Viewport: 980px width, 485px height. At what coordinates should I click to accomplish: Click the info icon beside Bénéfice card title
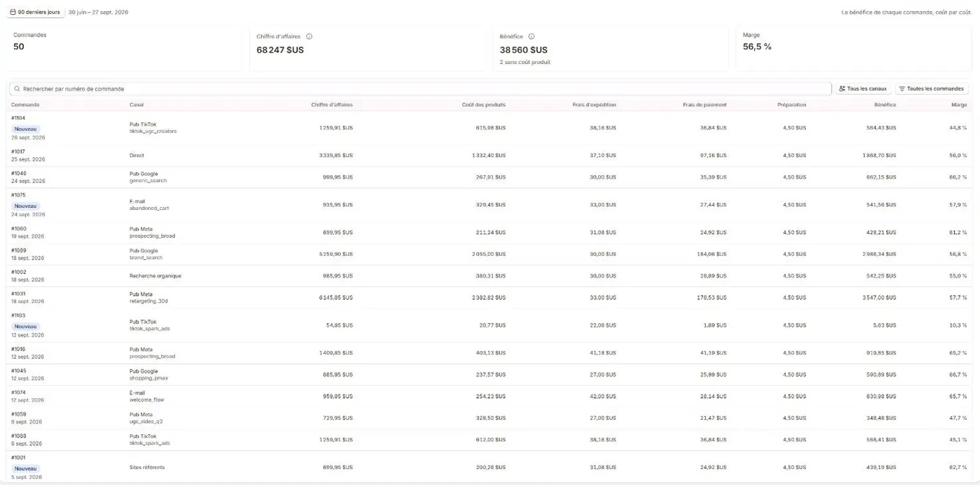click(x=531, y=37)
